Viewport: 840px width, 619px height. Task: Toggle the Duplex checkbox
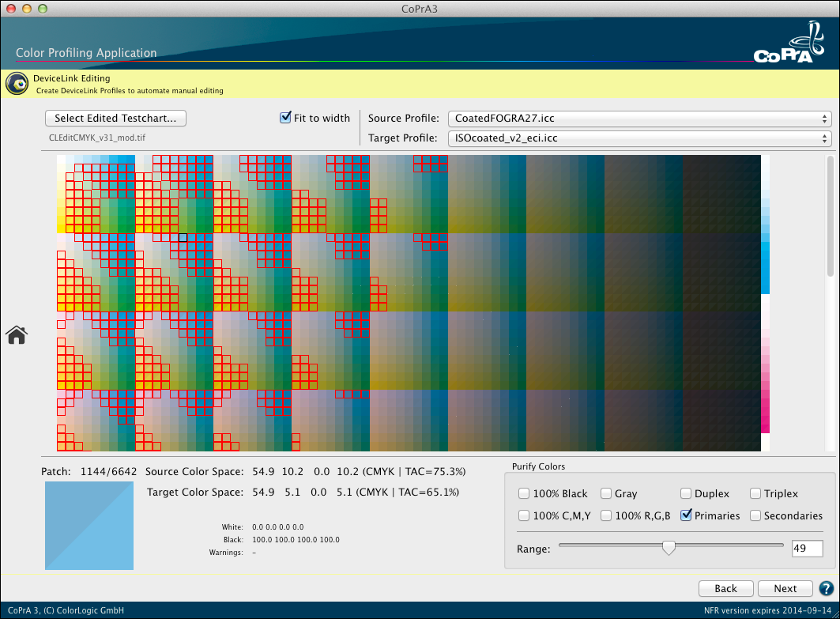coord(686,493)
